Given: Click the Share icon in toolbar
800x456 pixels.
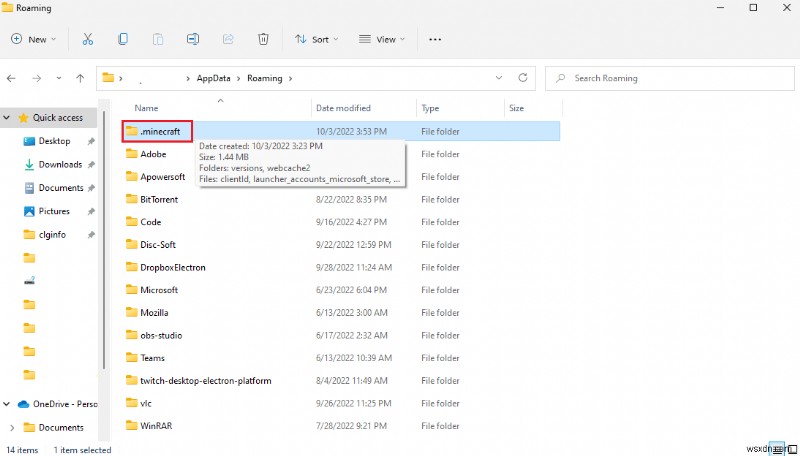Looking at the screenshot, I should coord(227,39).
